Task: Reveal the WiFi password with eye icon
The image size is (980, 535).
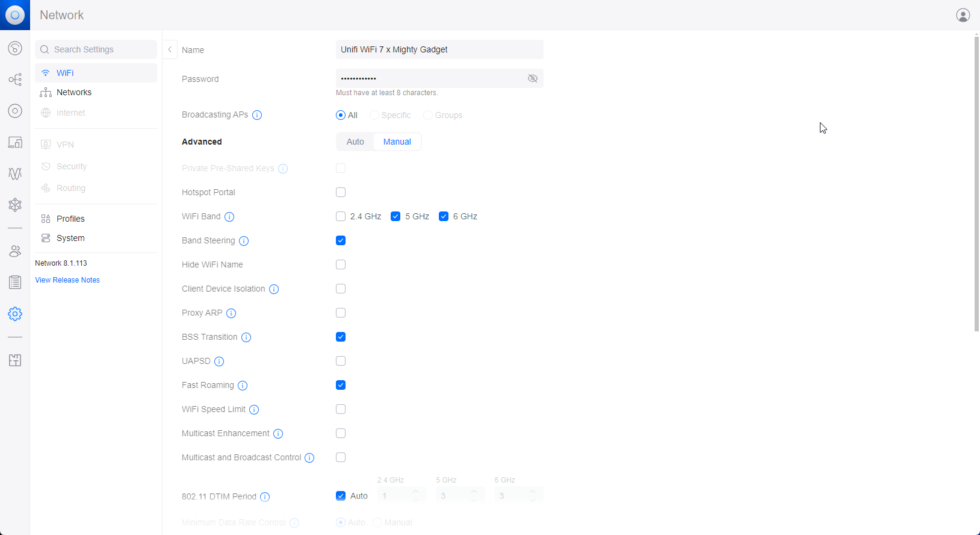Action: [x=532, y=78]
